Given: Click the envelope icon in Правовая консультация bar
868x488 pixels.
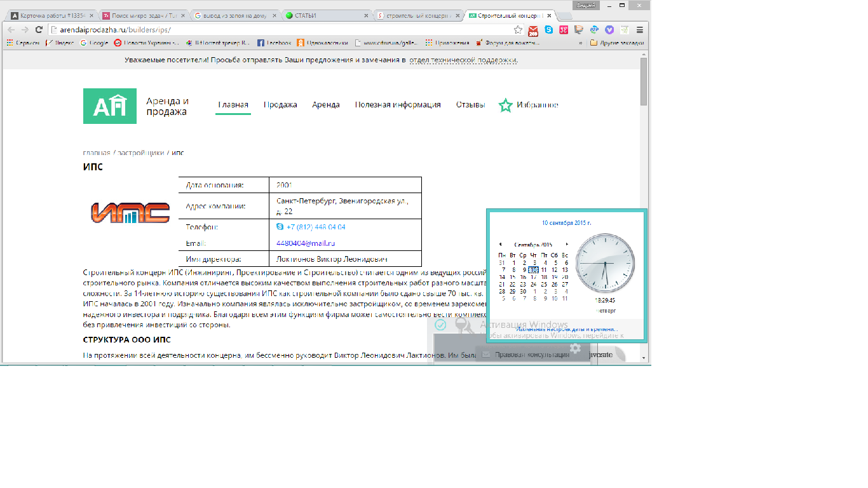Looking at the screenshot, I should (x=486, y=355).
